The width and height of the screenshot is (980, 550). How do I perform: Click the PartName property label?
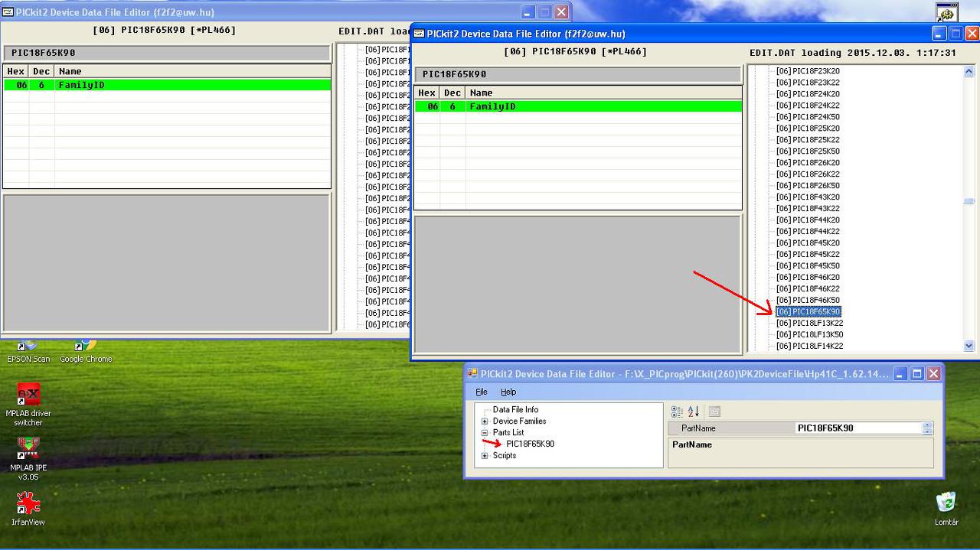[x=698, y=428]
